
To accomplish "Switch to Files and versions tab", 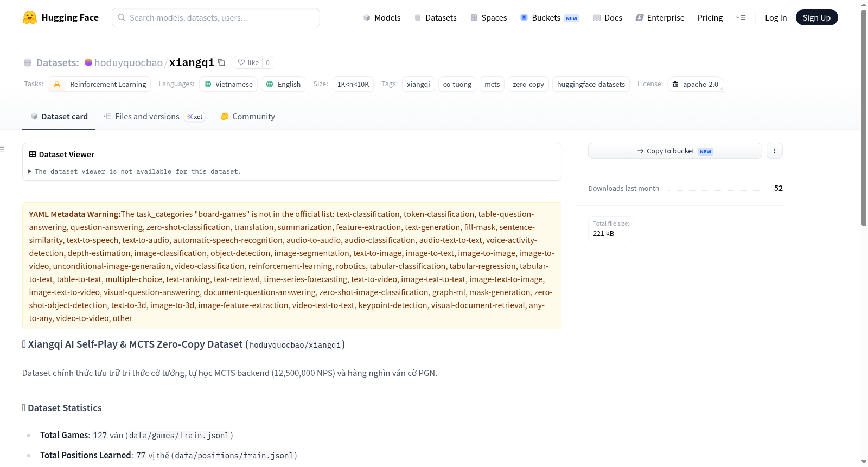I will [154, 117].
